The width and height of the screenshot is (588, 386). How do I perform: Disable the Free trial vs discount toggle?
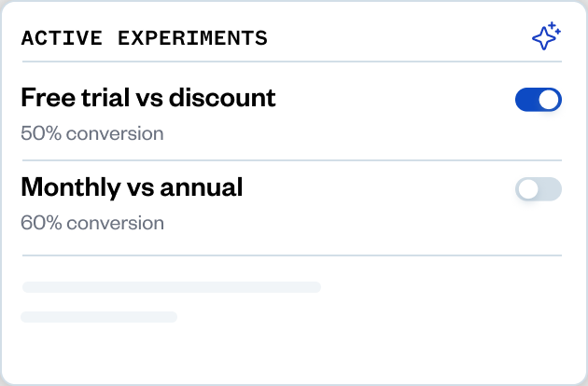point(539,100)
